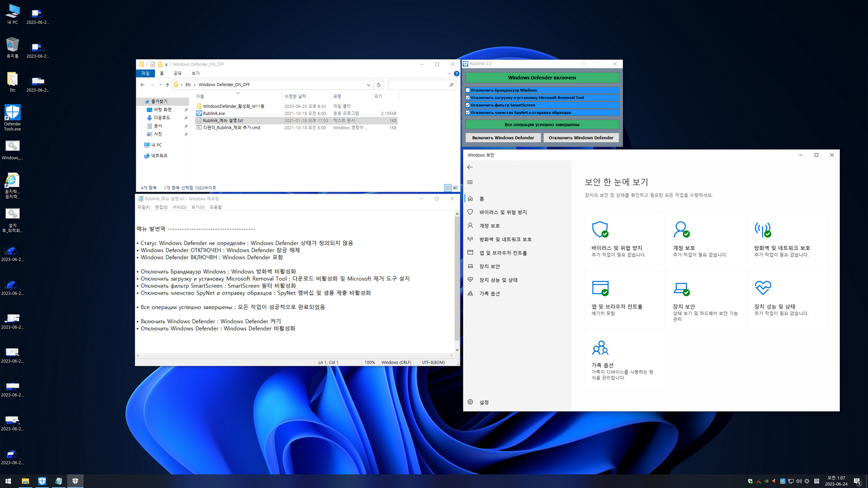Open the firewall and network protection tile
The width and height of the screenshot is (868, 488).
(787, 241)
